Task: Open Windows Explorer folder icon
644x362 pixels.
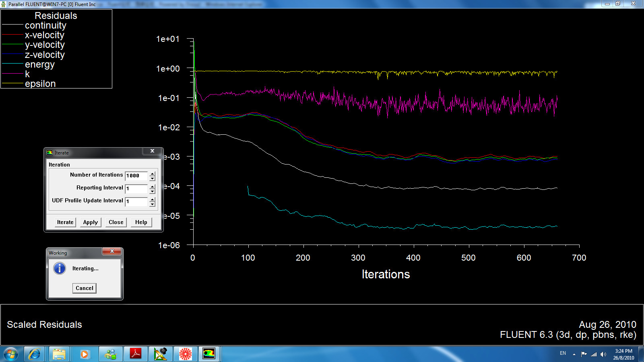Action: point(59,354)
